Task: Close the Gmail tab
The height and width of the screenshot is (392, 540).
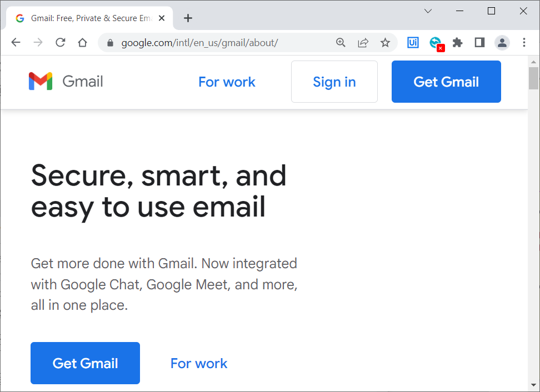Action: [162, 18]
